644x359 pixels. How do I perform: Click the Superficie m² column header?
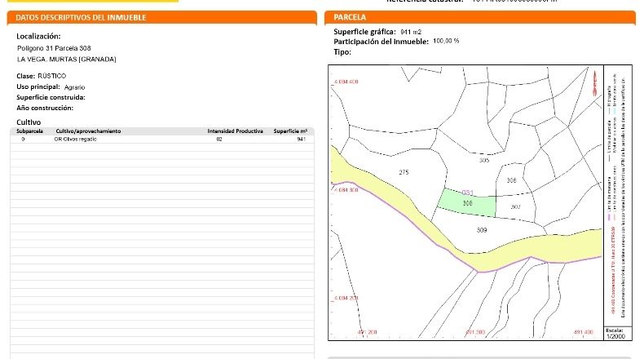[290, 131]
